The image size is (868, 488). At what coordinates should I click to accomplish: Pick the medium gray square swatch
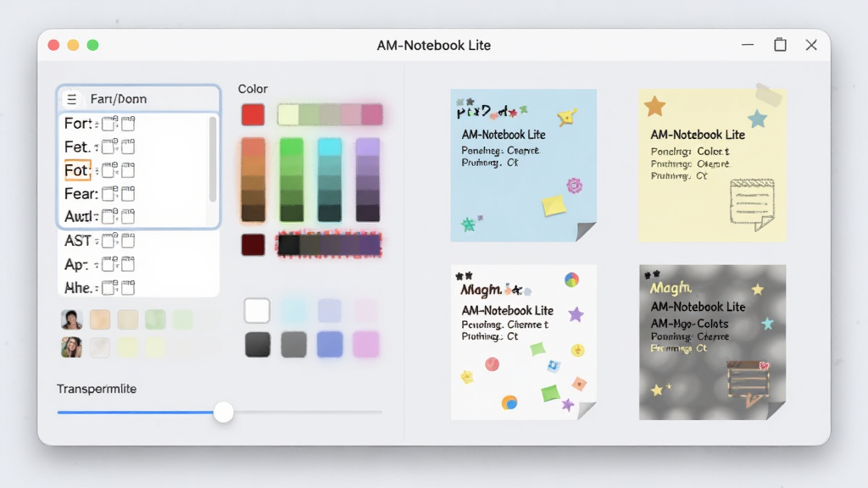click(293, 344)
